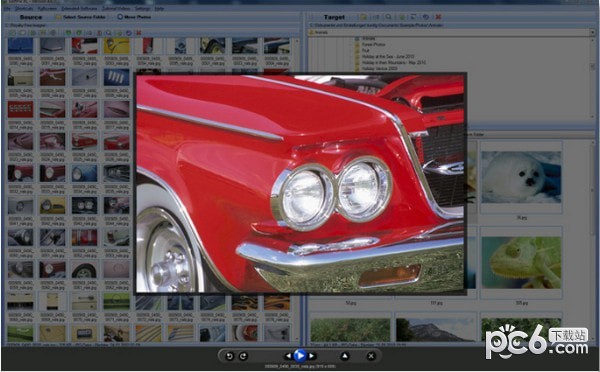Click the Move Photos option
The image size is (600, 372).
click(134, 17)
